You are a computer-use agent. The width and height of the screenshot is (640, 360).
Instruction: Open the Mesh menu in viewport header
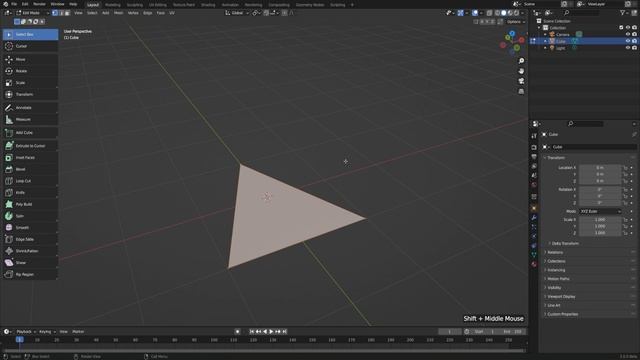point(118,13)
